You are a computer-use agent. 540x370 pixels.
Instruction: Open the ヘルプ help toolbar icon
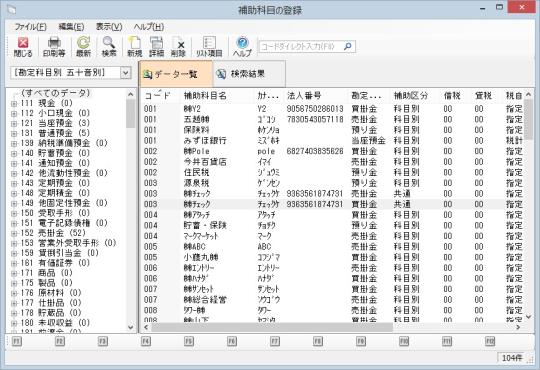point(242,47)
